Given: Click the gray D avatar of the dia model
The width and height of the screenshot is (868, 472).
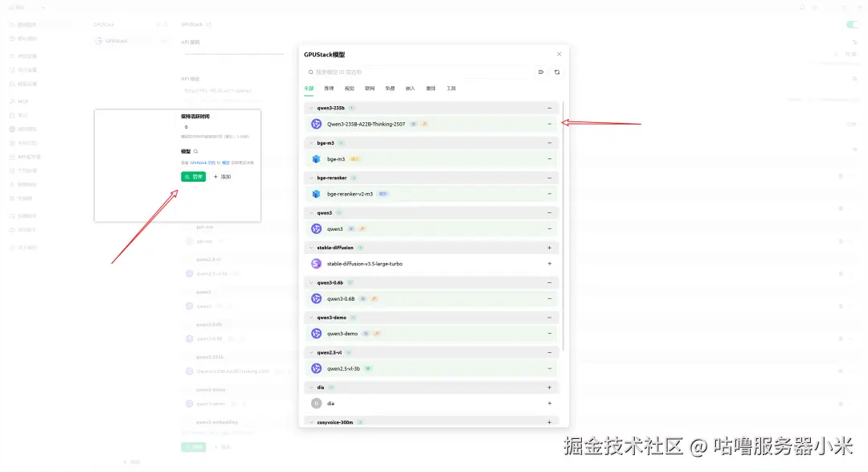Looking at the screenshot, I should pos(316,404).
